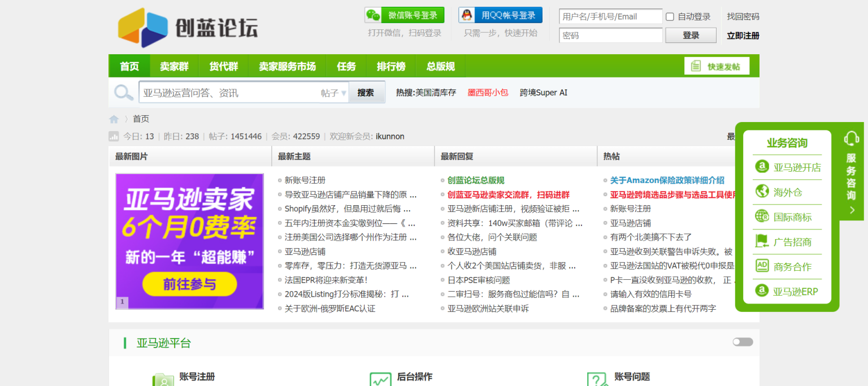Expand the 服务咨询 panel via its arrow
The image size is (868, 386).
point(852,210)
